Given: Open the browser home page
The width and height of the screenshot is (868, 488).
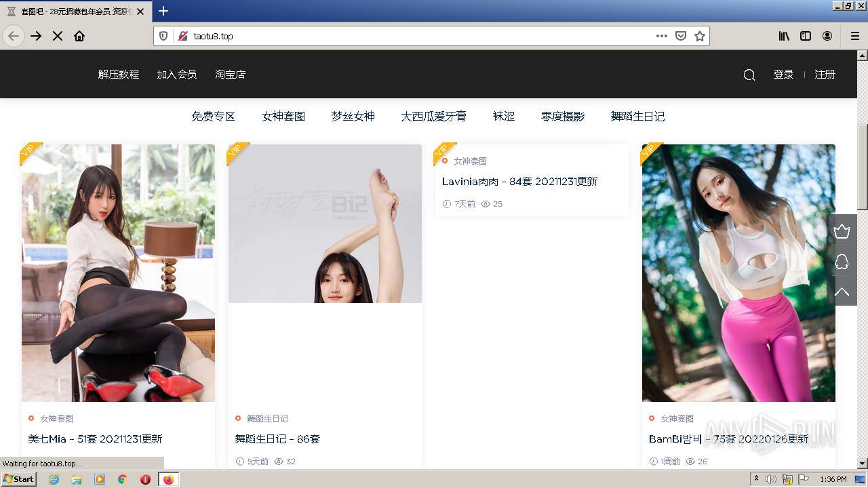Looking at the screenshot, I should coord(79,36).
